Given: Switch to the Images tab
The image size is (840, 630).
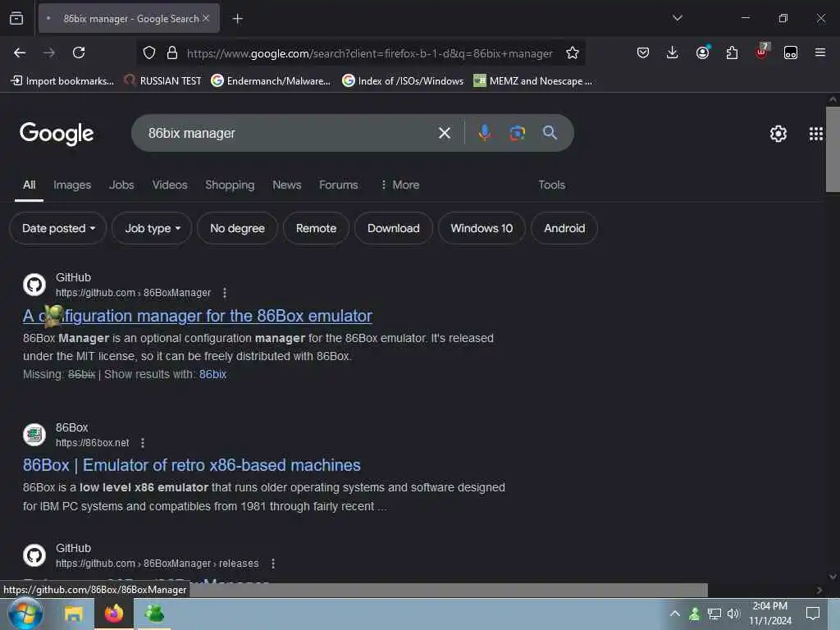Looking at the screenshot, I should point(72,185).
